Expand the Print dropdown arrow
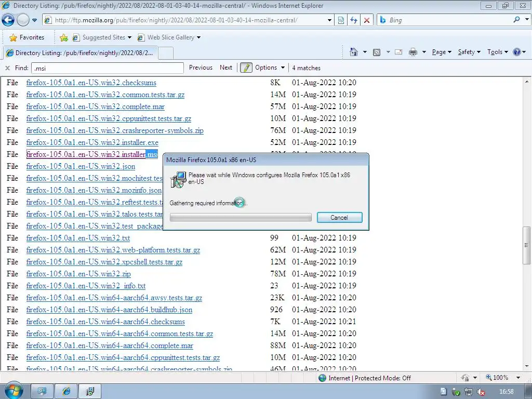Image resolution: width=532 pixels, height=399 pixels. point(424,52)
